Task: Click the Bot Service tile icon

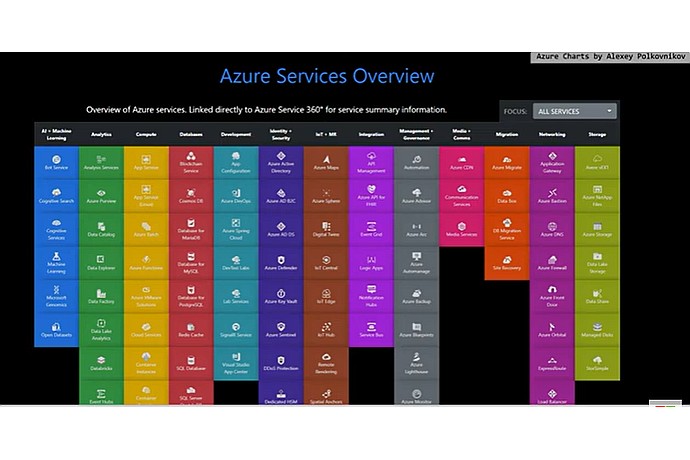Action: click(56, 159)
